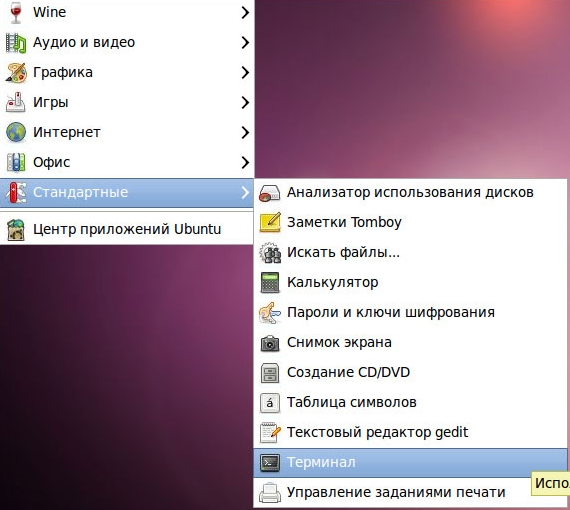This screenshot has width=570, height=510.
Task: Open the Игры category
Action: (127, 102)
